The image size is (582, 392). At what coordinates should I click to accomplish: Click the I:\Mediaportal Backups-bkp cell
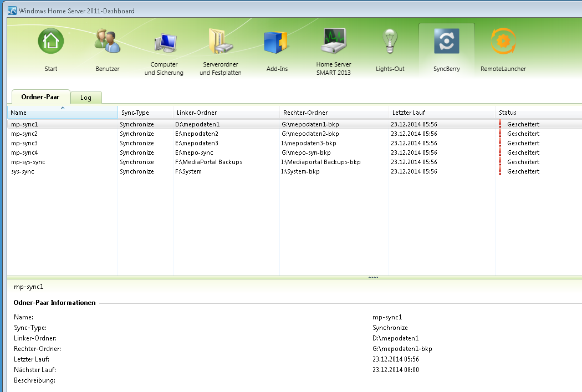(321, 162)
